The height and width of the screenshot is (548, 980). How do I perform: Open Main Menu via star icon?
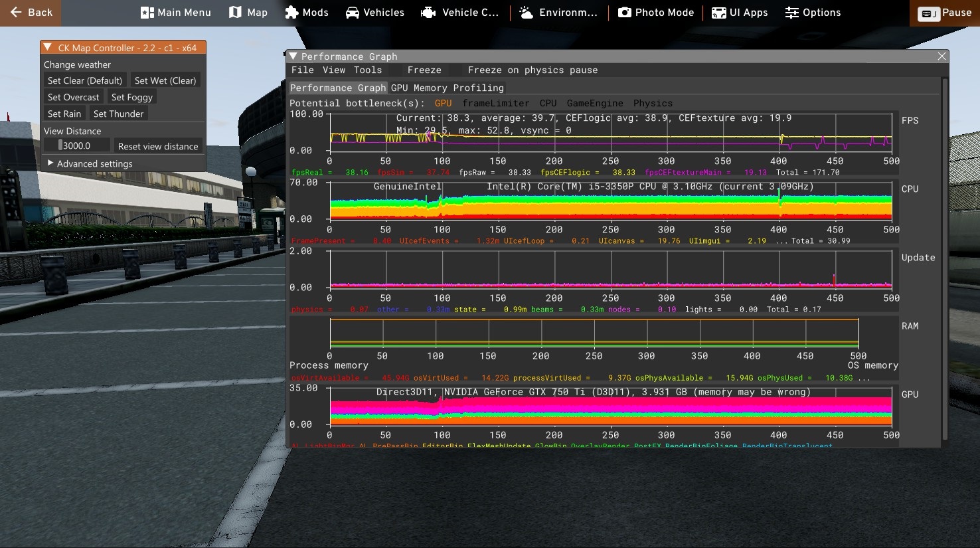tap(147, 13)
